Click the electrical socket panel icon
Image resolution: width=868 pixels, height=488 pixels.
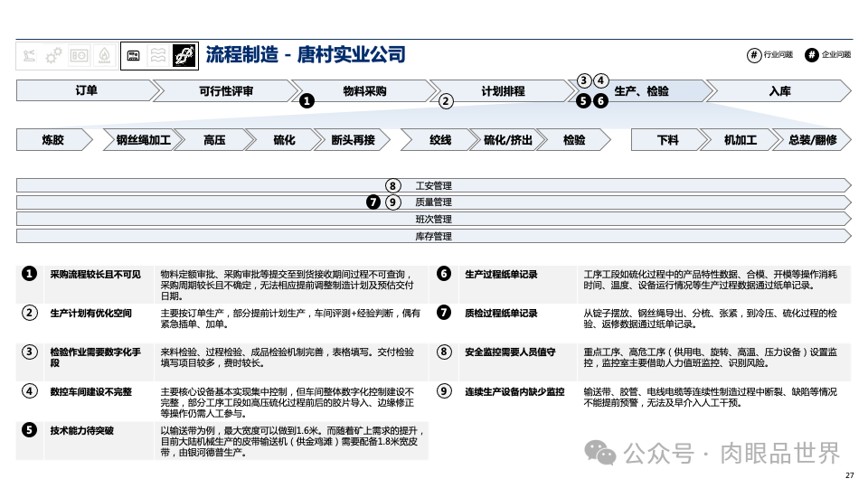click(79, 56)
